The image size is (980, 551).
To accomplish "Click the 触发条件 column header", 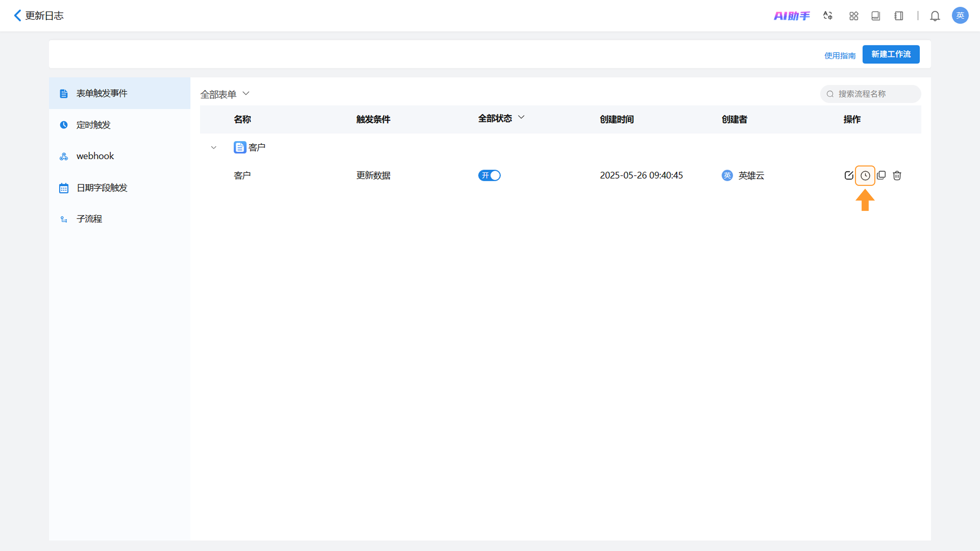I will [373, 119].
